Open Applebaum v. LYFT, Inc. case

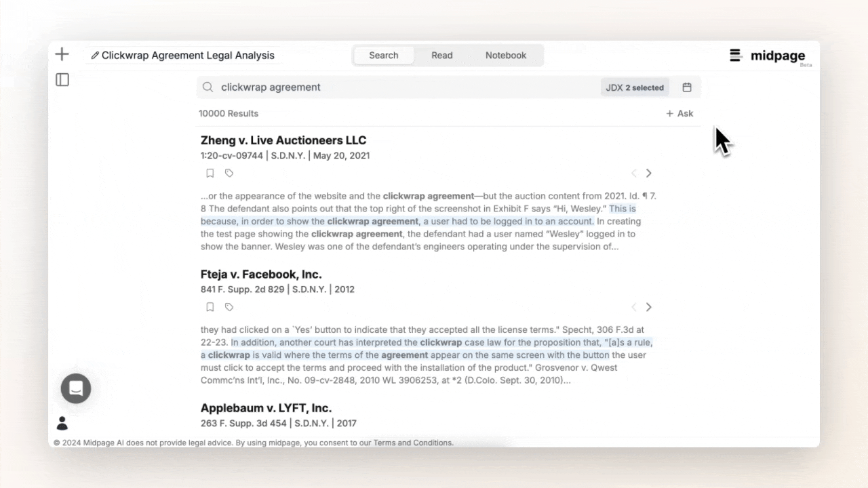(x=266, y=408)
